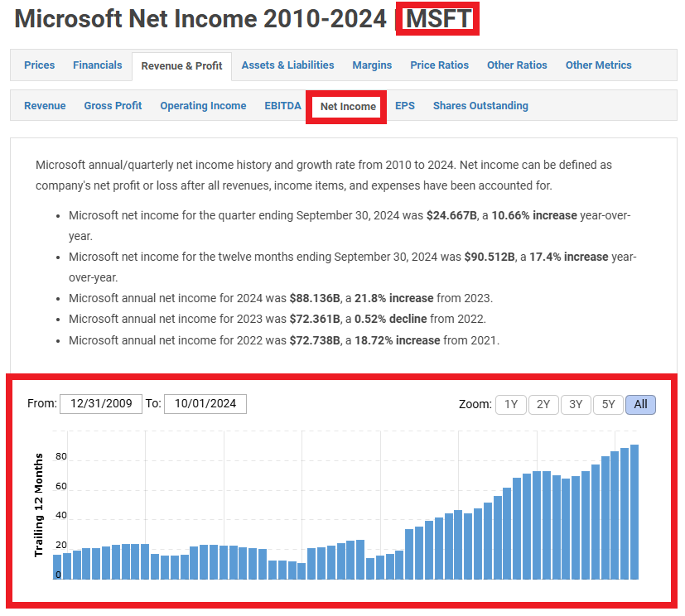685x616 pixels.
Task: Open the Financials tab
Action: pyautogui.click(x=98, y=65)
